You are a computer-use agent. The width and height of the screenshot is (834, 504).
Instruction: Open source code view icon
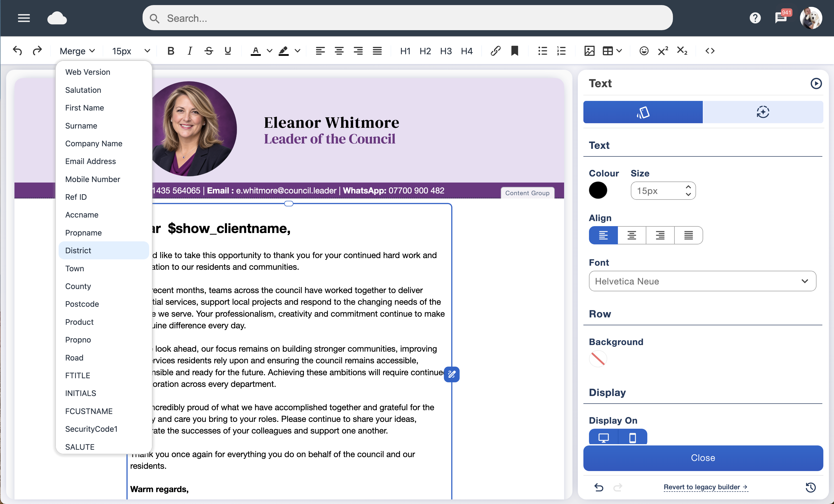[710, 51]
